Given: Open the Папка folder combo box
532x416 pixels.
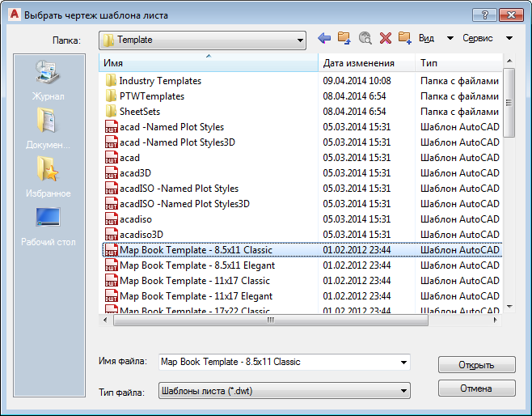Looking at the screenshot, I should point(203,40).
